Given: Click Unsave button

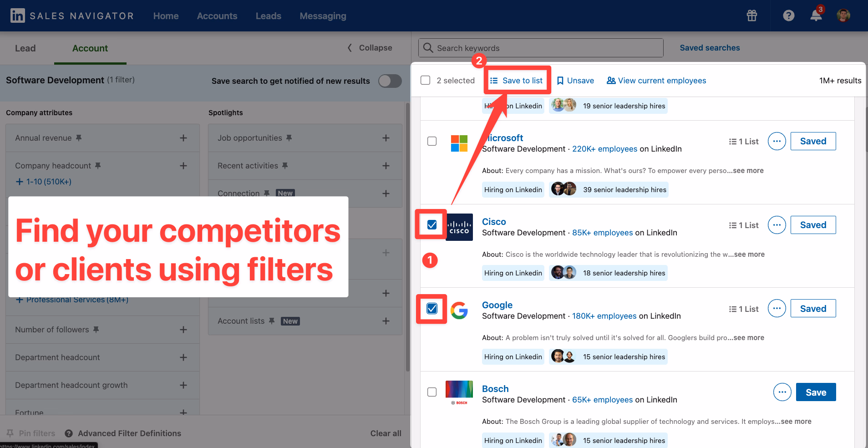Looking at the screenshot, I should tap(575, 81).
